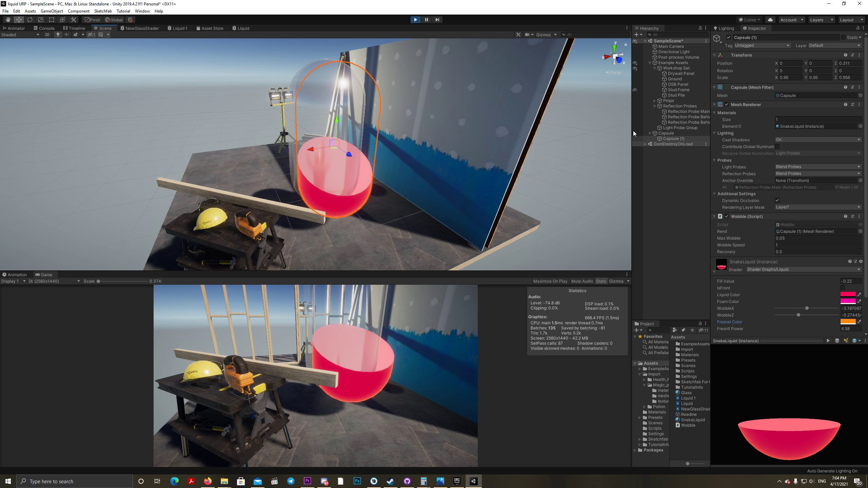The width and height of the screenshot is (868, 488).
Task: Toggle scene audio icon
Action: 66,35
